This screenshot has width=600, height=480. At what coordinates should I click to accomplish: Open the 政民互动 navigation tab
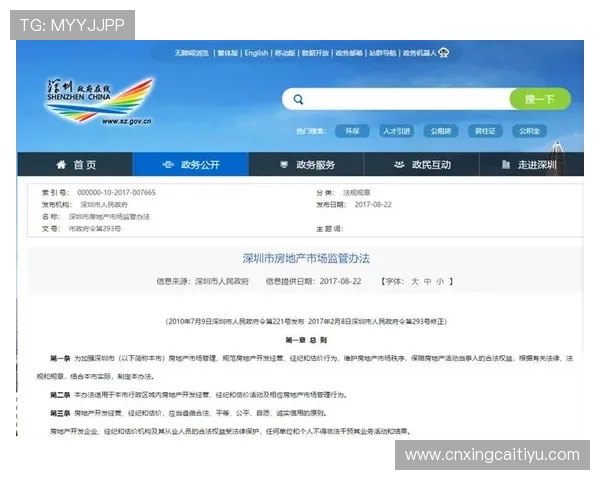(x=421, y=165)
